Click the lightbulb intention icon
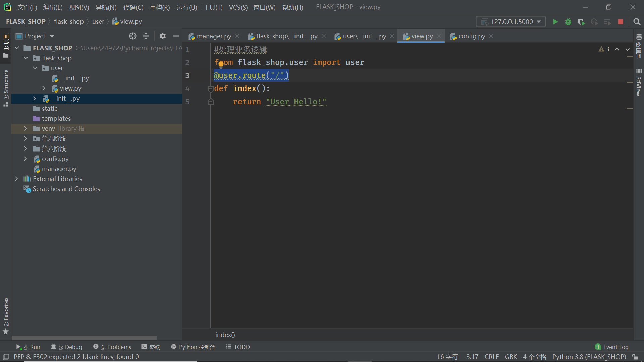The image size is (644, 362). click(221, 64)
